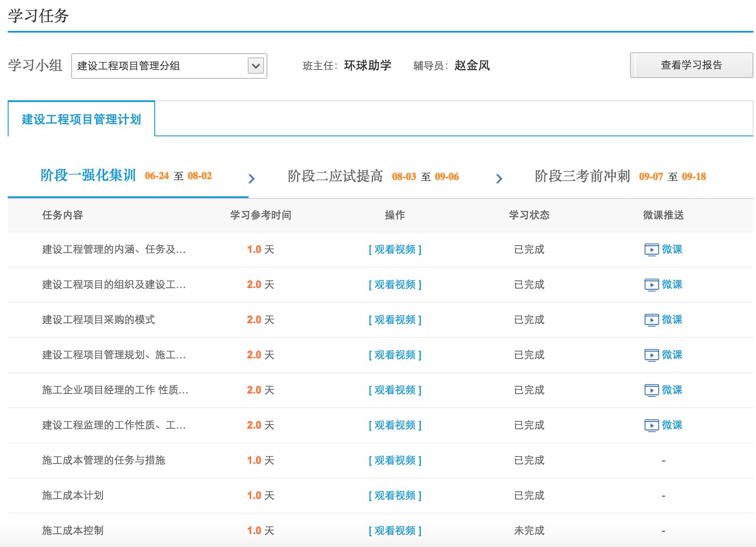Screen dimensions: 756x547
Task: Open 微课 icon for 建设工程管理的内涵 row
Action: point(651,249)
